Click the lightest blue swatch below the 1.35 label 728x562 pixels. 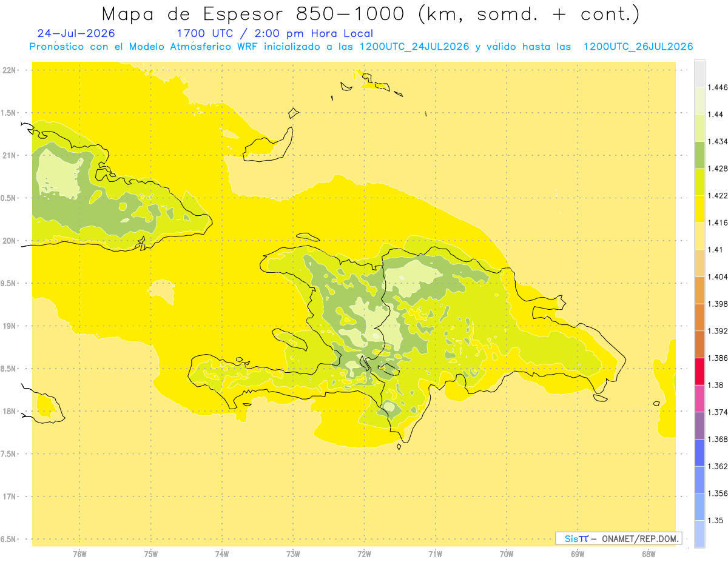[699, 534]
